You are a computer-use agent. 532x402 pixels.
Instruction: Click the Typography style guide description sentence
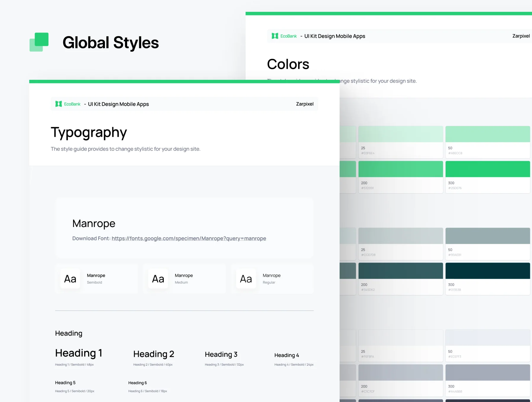click(126, 149)
